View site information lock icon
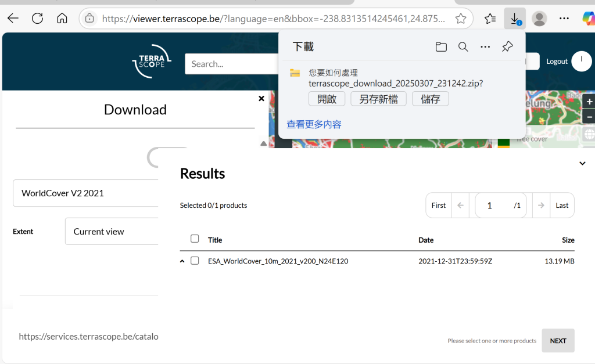This screenshot has width=595, height=364. click(89, 18)
